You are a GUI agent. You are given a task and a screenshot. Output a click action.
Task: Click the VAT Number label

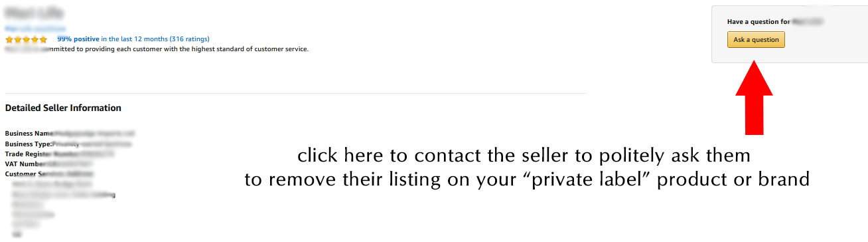[x=25, y=164]
